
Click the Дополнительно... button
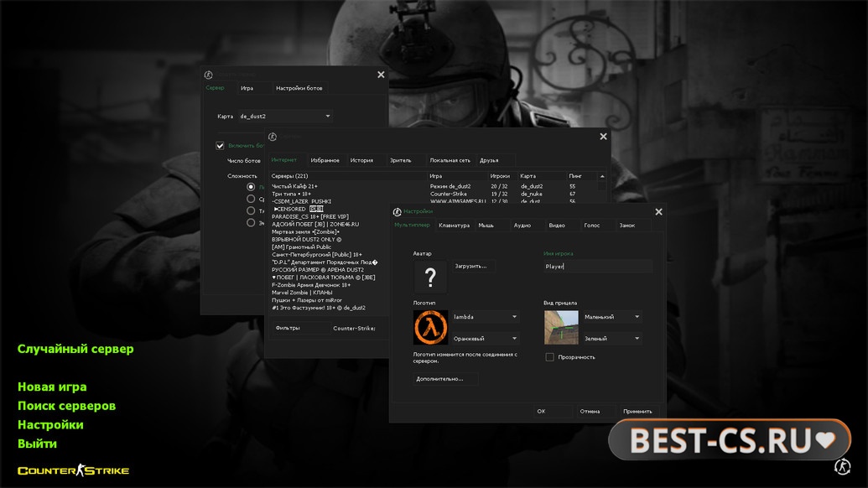click(445, 379)
